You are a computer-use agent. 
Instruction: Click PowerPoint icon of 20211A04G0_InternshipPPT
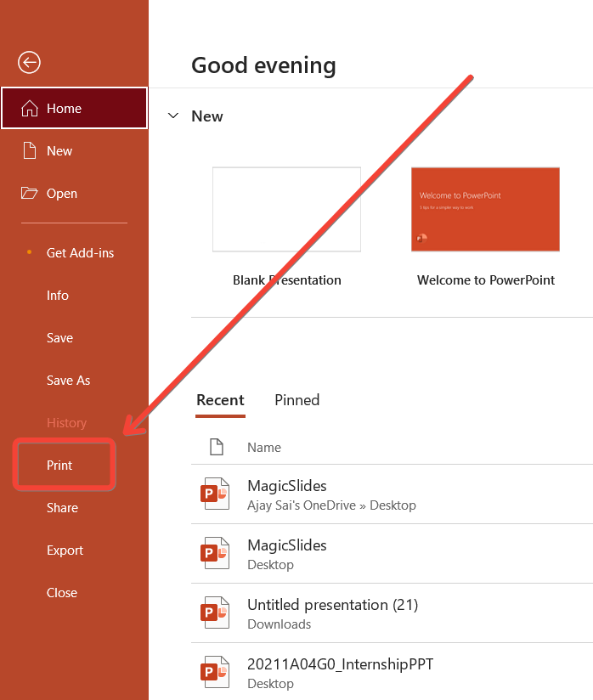(x=215, y=672)
